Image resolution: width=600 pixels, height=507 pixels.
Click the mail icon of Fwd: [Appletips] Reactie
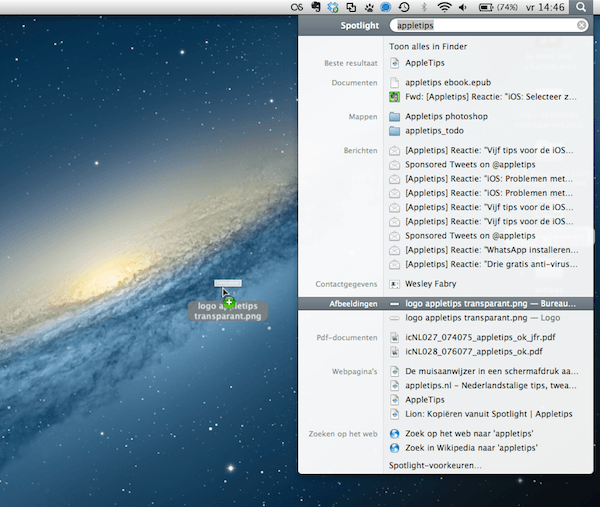pos(395,97)
